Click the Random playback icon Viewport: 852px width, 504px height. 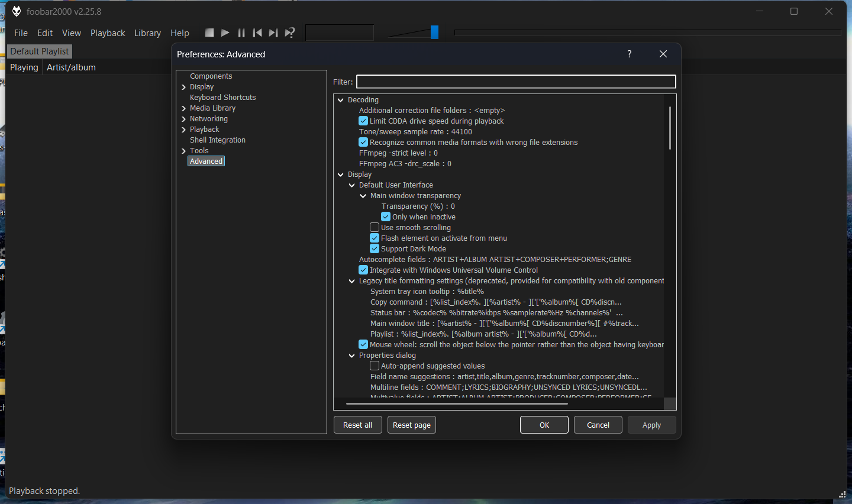(x=290, y=33)
